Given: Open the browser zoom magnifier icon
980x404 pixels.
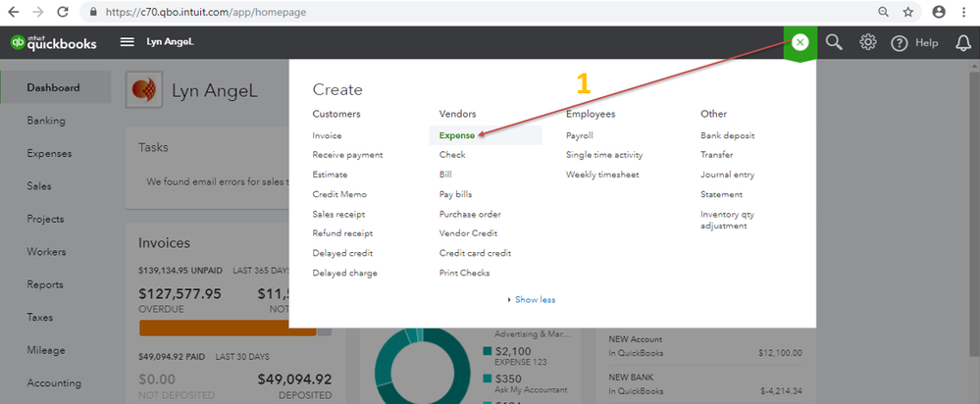Looking at the screenshot, I should point(883,12).
